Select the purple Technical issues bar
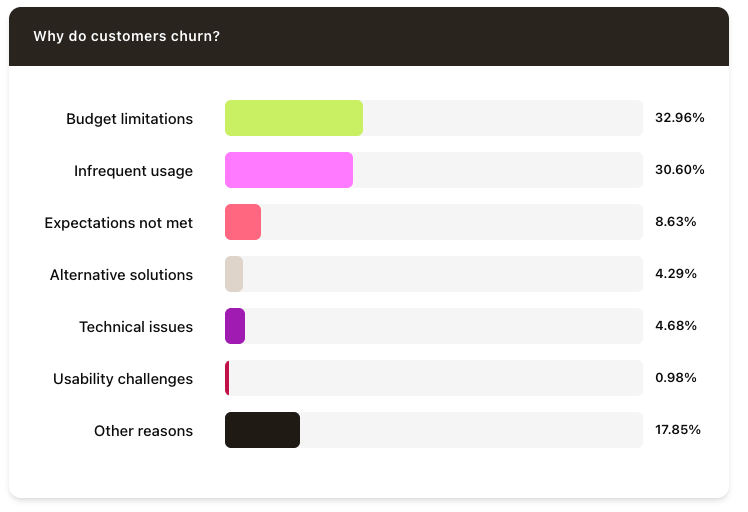The width and height of the screenshot is (748, 512). coord(235,326)
